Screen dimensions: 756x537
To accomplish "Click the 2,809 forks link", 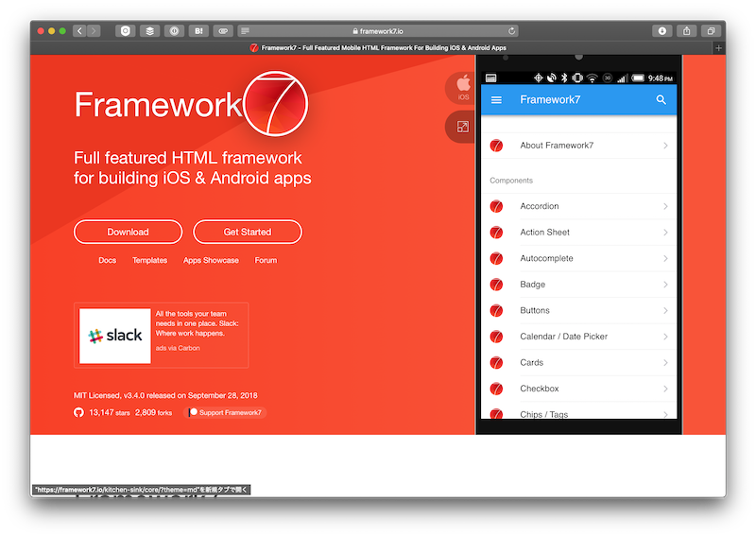I will click(x=153, y=412).
